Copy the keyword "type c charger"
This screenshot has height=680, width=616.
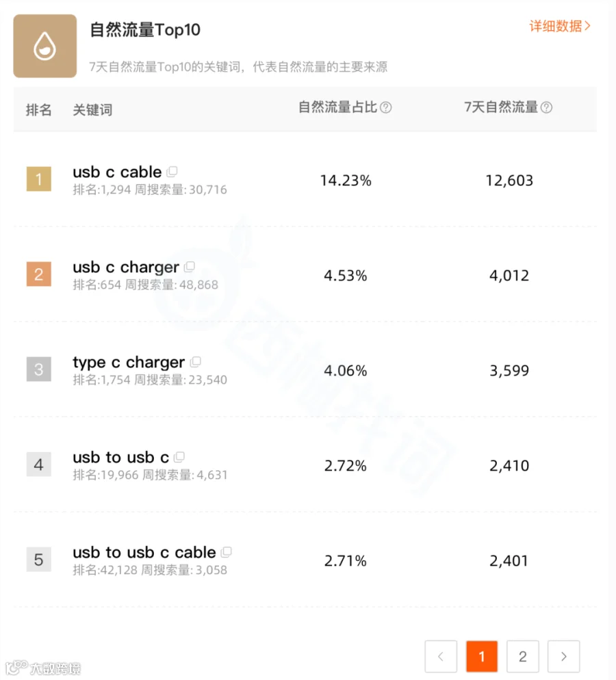pos(196,362)
